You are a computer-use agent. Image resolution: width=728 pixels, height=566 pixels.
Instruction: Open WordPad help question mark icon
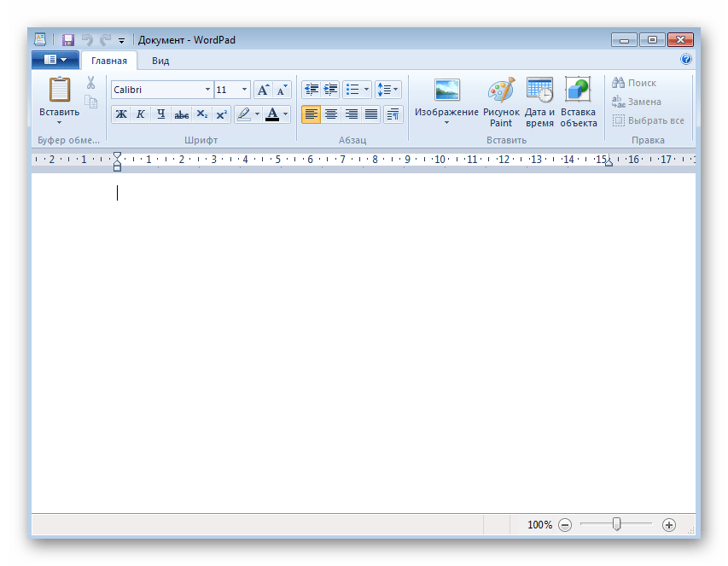pyautogui.click(x=686, y=60)
